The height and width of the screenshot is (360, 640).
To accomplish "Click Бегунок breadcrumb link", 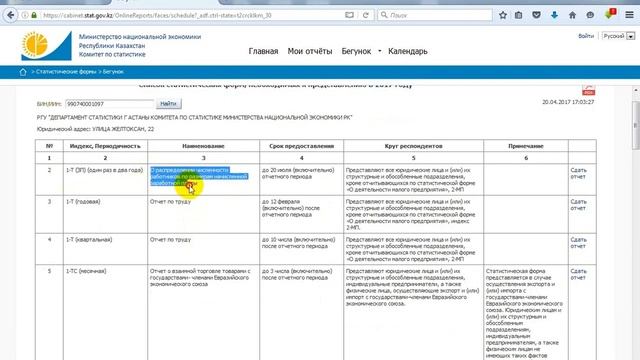I will pyautogui.click(x=113, y=71).
